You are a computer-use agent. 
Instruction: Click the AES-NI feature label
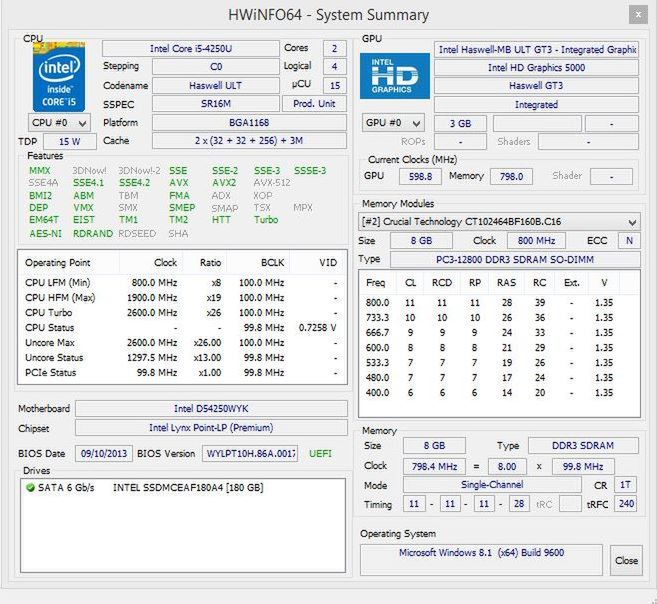46,234
